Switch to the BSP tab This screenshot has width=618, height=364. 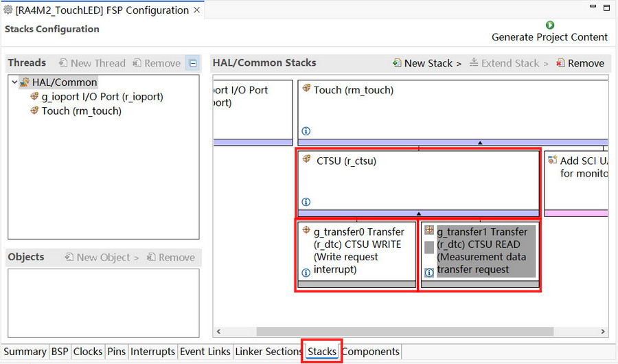[60, 352]
